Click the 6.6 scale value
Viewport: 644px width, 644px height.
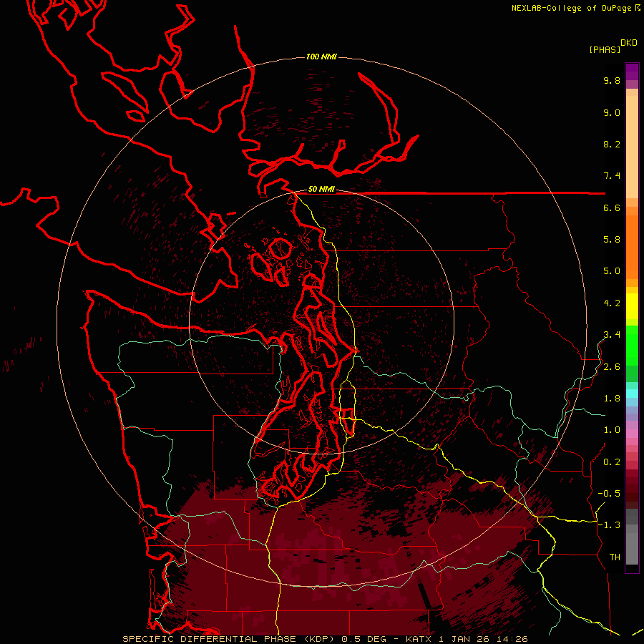click(x=612, y=208)
